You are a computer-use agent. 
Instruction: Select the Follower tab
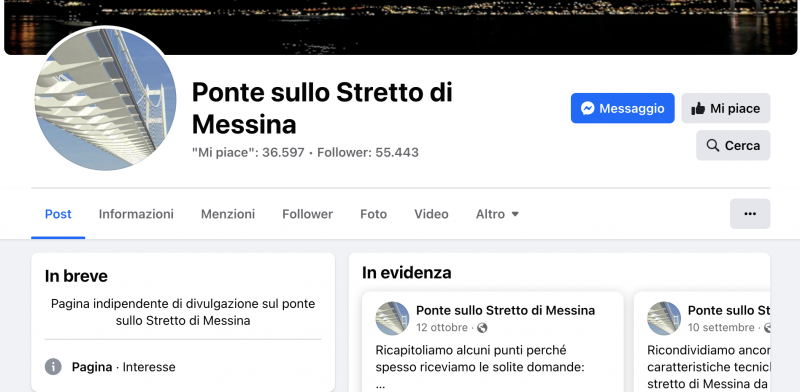[308, 214]
